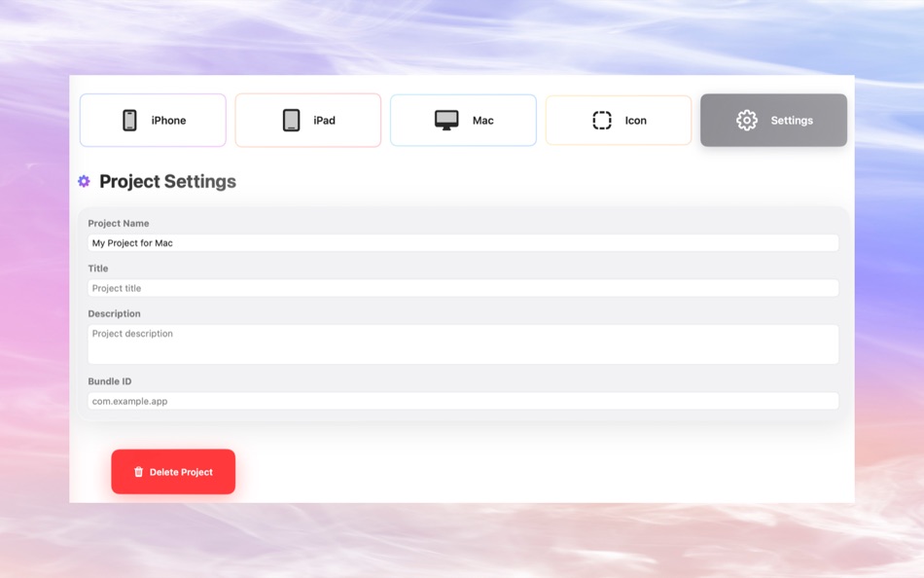
Task: Select the iPhone tab
Action: pyautogui.click(x=153, y=120)
